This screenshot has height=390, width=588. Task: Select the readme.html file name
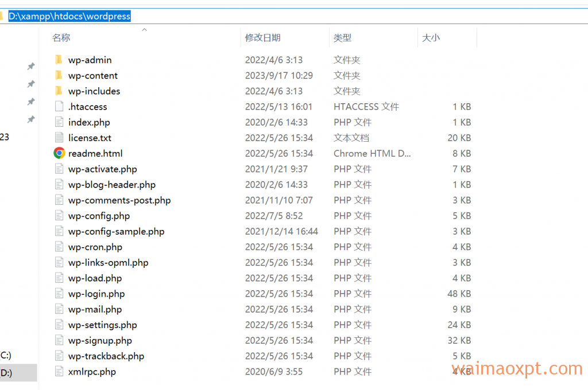tap(95, 153)
